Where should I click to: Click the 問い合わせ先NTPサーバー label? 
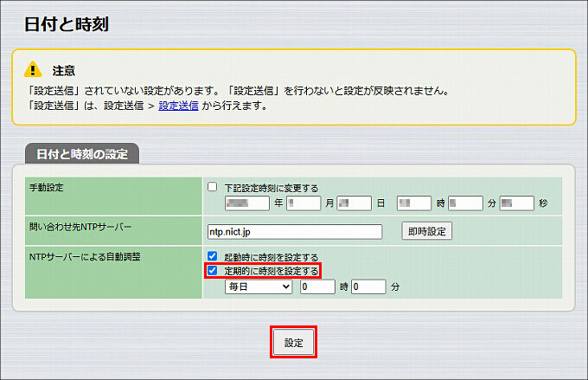point(80,227)
